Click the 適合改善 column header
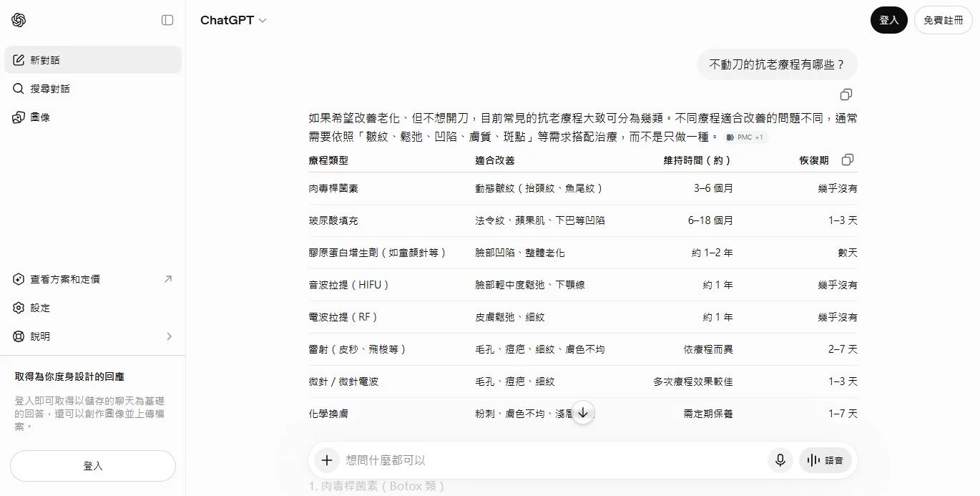 [495, 160]
